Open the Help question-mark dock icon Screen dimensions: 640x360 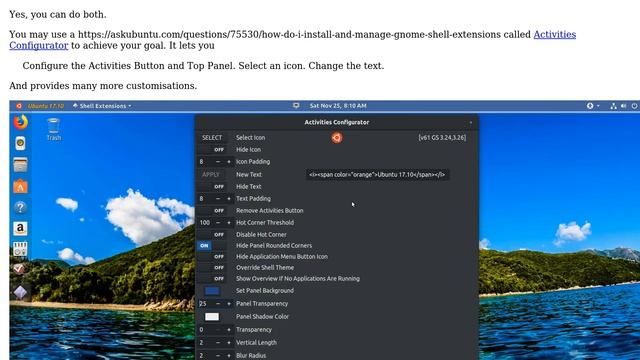[20, 207]
